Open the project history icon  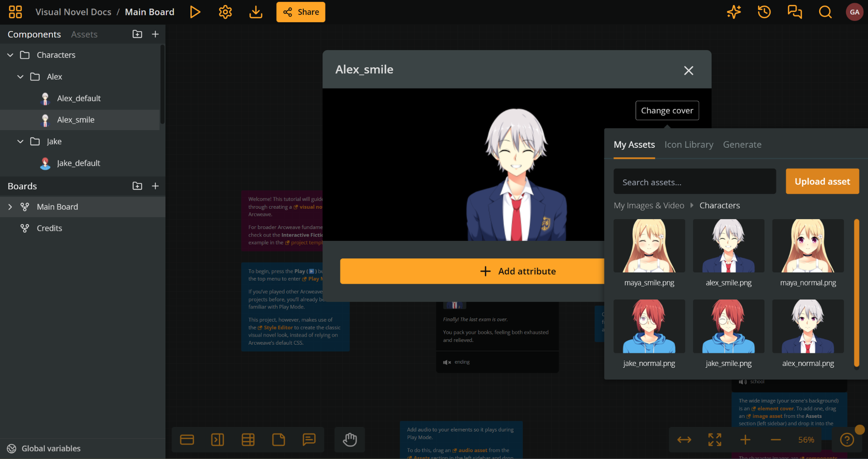(x=764, y=12)
